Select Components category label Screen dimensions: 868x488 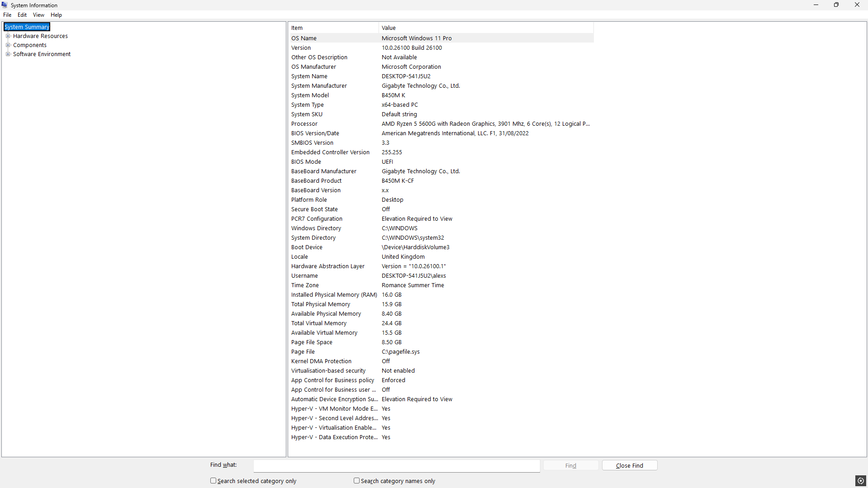point(30,45)
